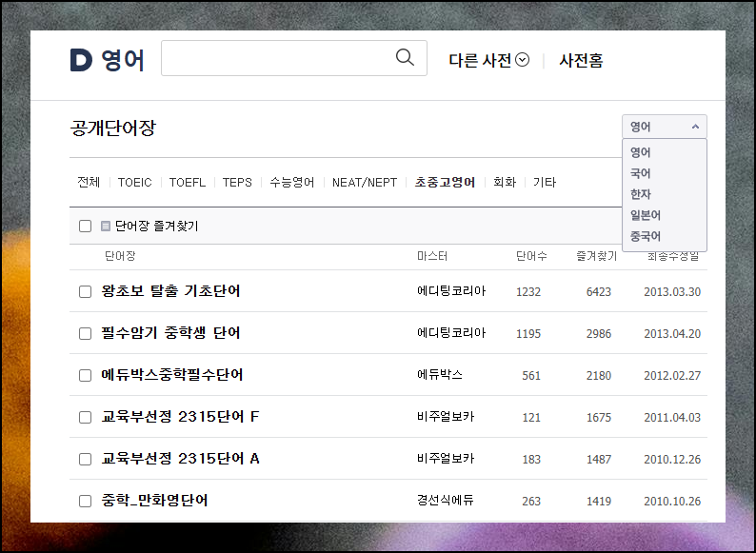The height and width of the screenshot is (553, 756).
Task: Switch to the 회화 category tab
Action: pos(505,182)
